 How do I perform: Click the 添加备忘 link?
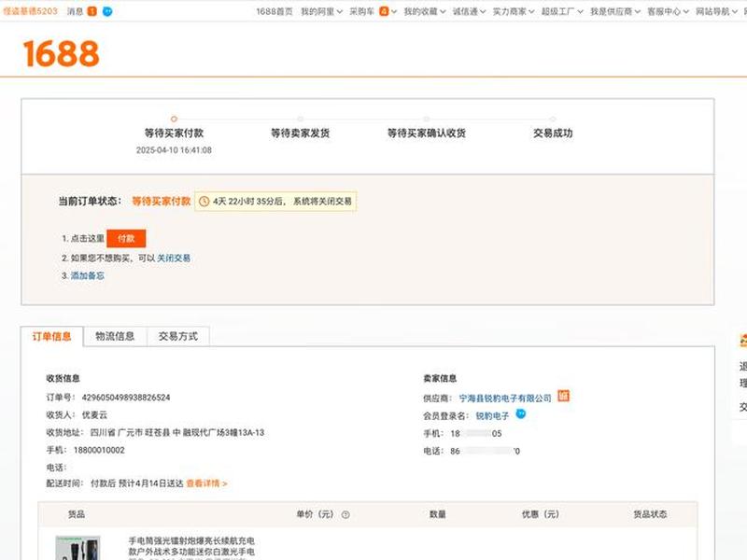tap(87, 275)
